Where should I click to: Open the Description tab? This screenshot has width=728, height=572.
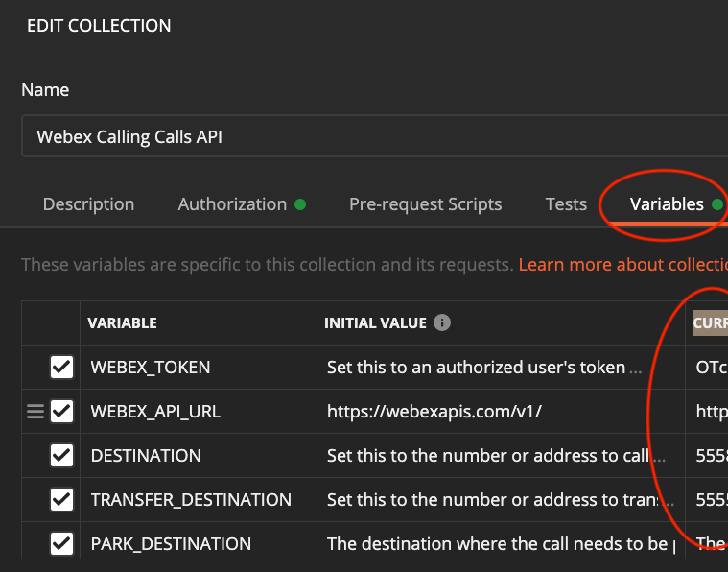point(88,204)
